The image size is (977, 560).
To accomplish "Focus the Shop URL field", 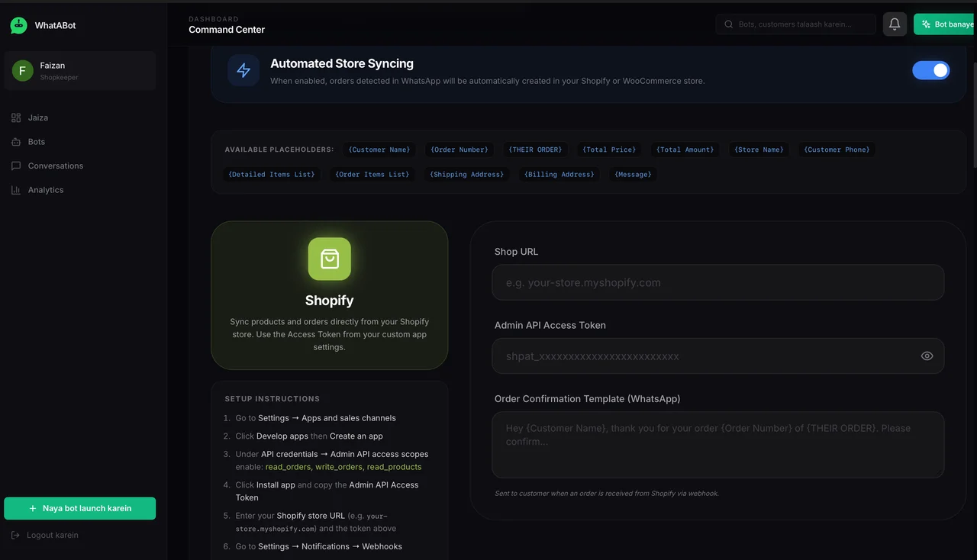I will pos(718,282).
